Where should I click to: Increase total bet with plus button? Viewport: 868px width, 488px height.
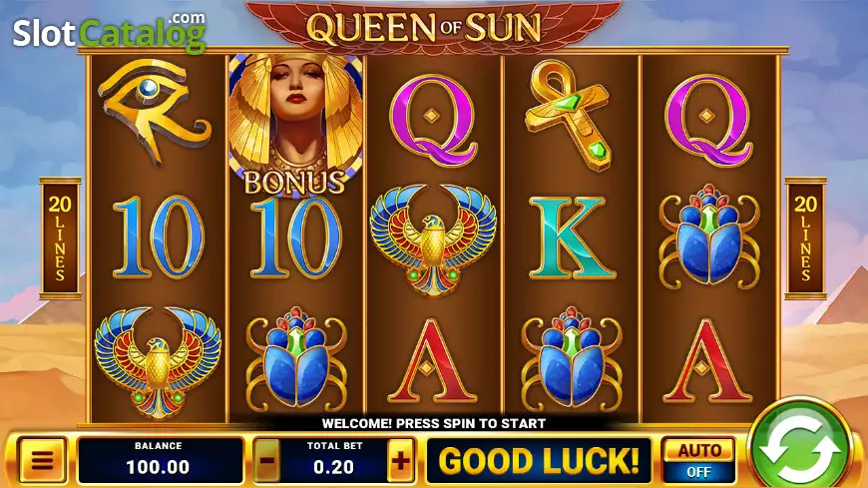(401, 461)
